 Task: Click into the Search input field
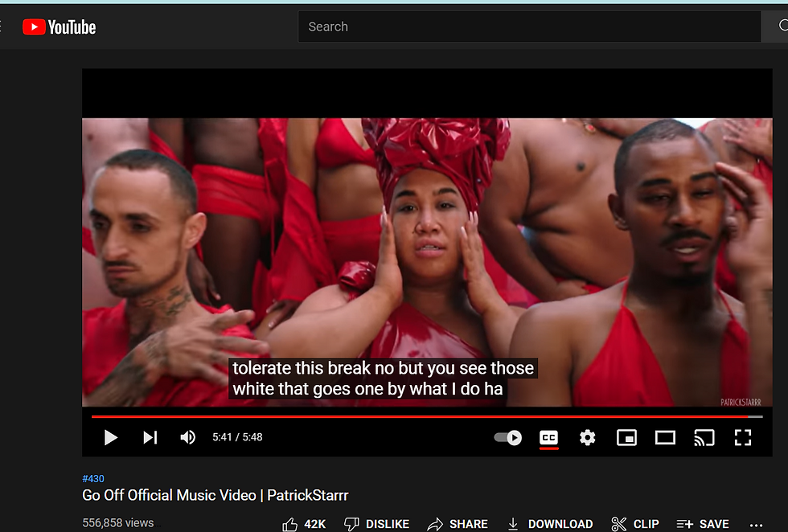529,27
